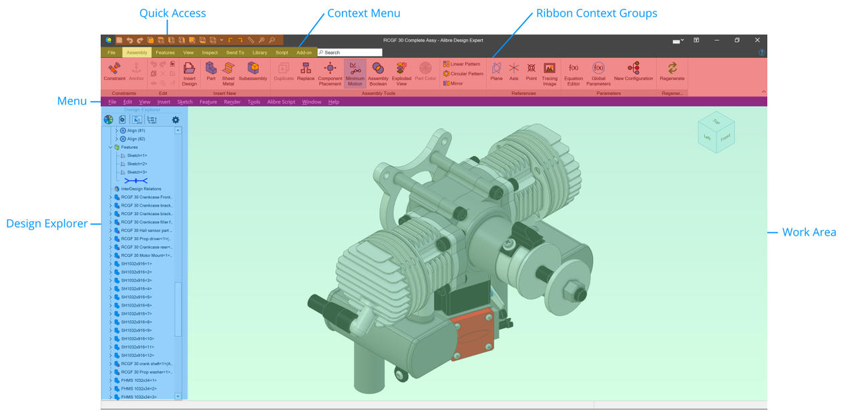
Task: Click the Mirror button
Action: [453, 83]
